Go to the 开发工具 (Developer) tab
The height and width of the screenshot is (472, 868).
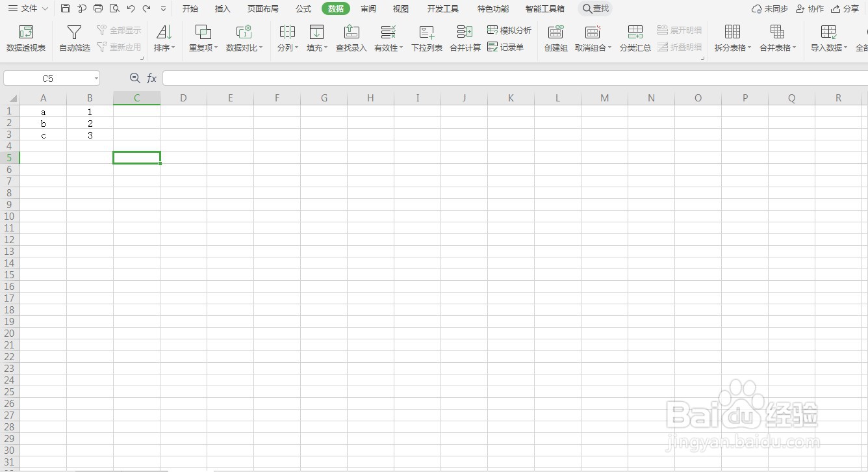[443, 8]
